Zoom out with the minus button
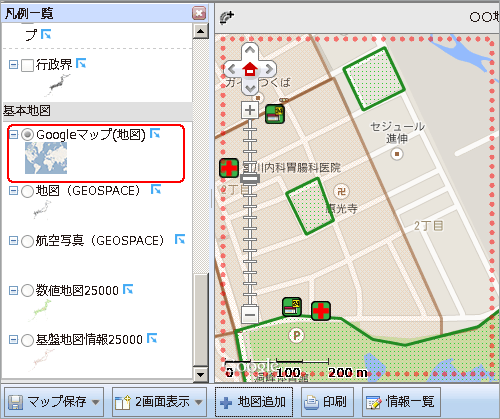 click(x=250, y=315)
